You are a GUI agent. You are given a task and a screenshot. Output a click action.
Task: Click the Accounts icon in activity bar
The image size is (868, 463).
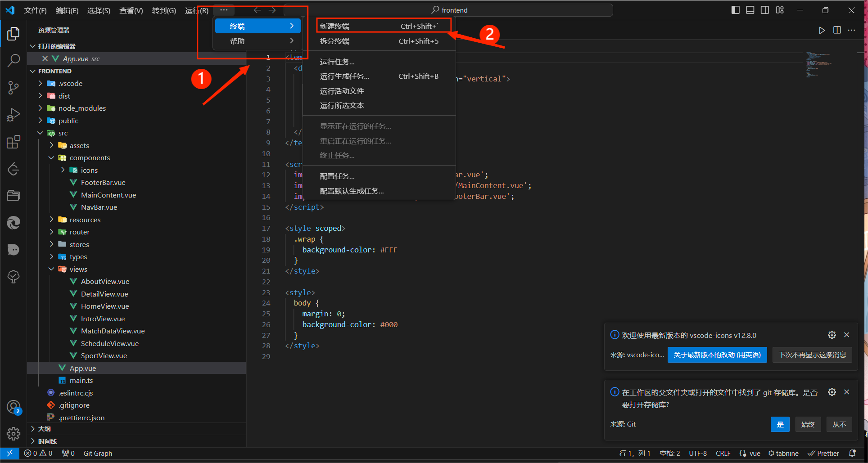point(14,407)
